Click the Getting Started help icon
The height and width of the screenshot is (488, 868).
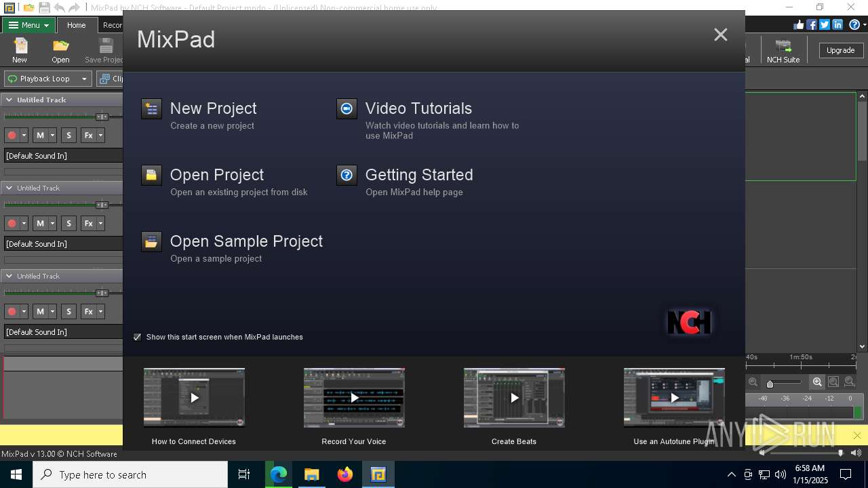click(347, 176)
